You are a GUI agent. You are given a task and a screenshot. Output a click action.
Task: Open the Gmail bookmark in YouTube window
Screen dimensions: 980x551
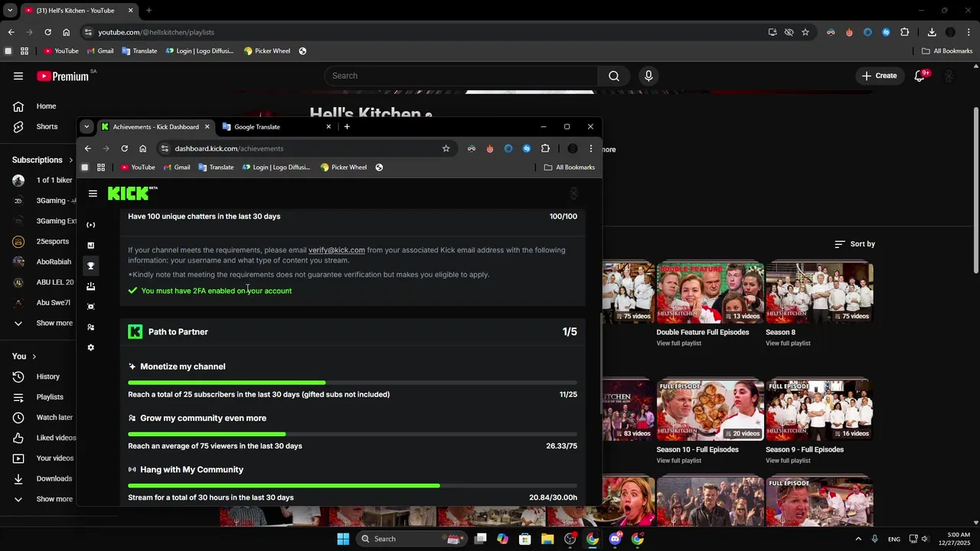tap(100, 51)
